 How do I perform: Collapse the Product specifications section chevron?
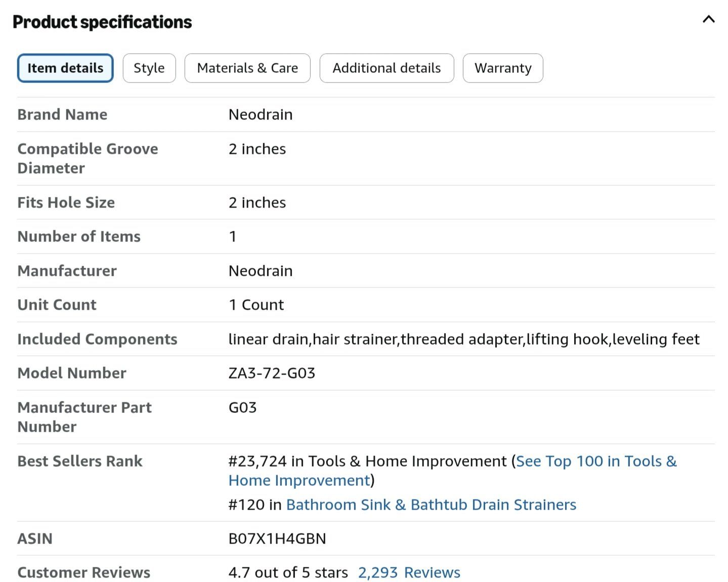point(708,20)
